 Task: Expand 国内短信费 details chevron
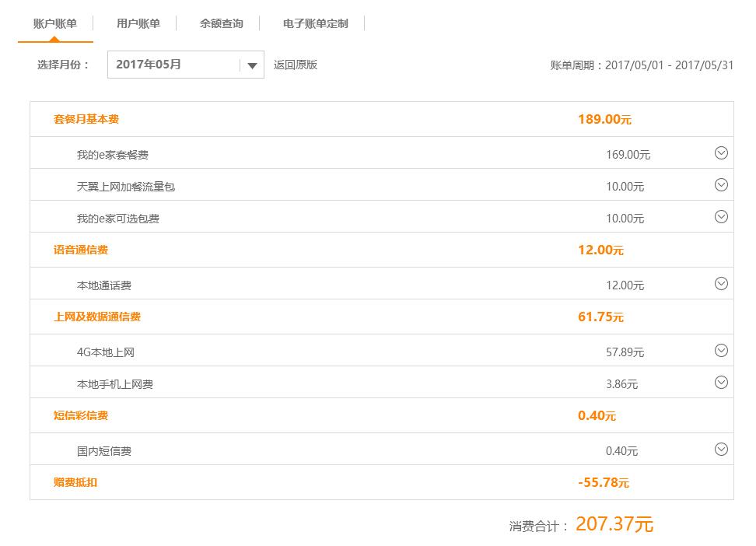721,450
